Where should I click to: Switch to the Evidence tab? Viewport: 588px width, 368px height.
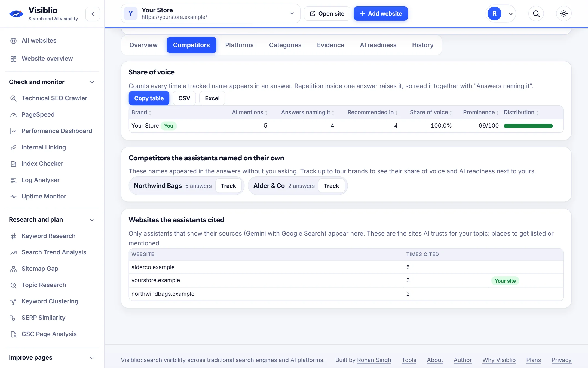pos(330,45)
